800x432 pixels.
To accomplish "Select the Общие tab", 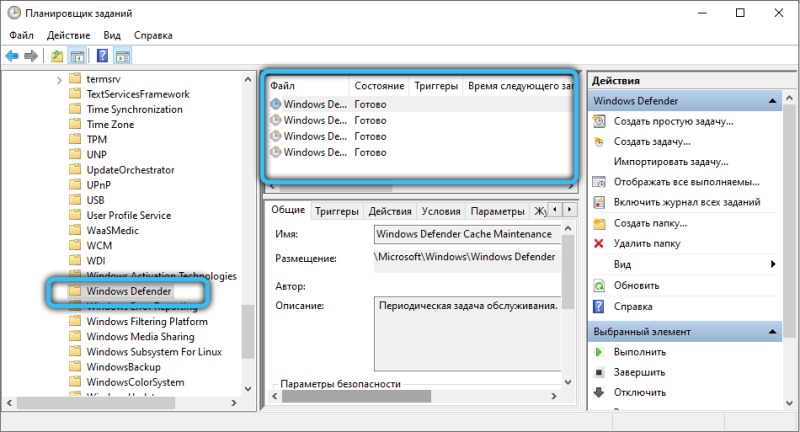I will tap(288, 210).
